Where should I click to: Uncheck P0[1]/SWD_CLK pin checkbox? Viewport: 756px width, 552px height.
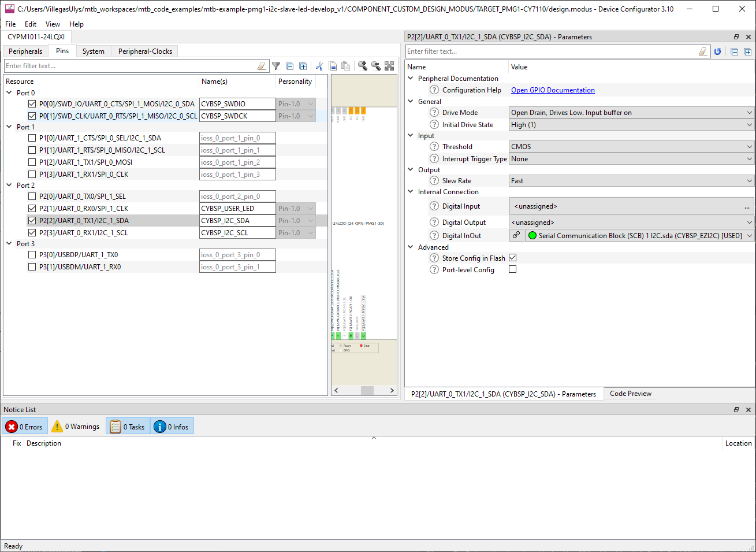coord(32,116)
